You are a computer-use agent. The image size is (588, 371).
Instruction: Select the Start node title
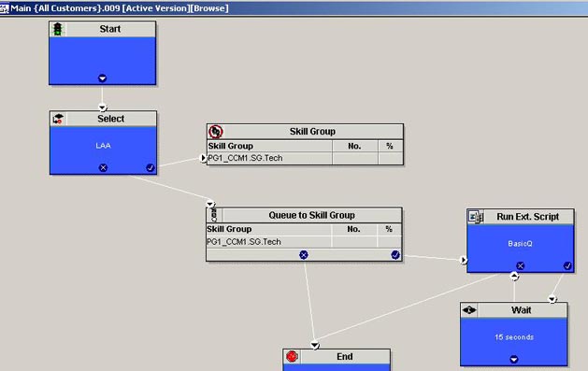[x=110, y=29]
